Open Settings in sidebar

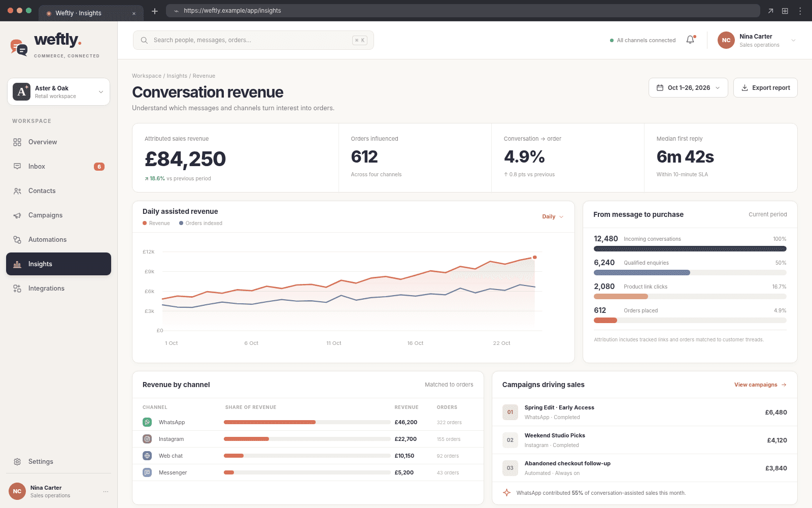59,462
